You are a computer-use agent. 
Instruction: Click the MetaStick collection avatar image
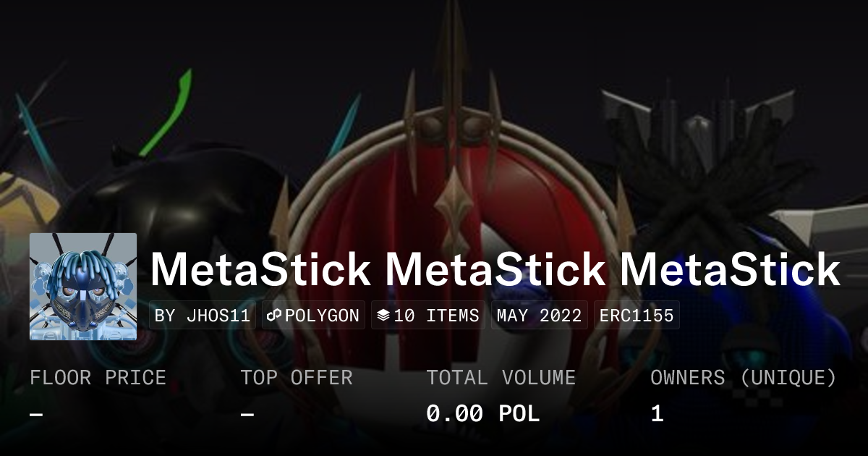point(83,287)
